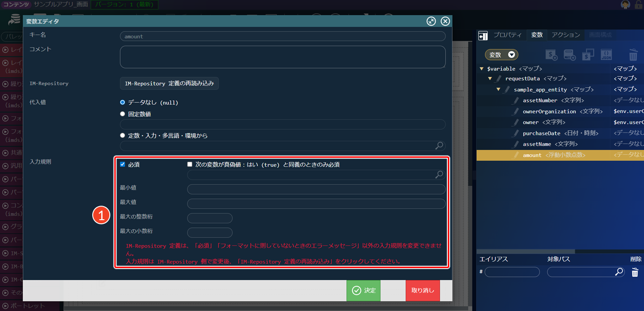The width and height of the screenshot is (644, 311).
Task: Click search icon in 定数・入力・多言語・環境から field
Action: (439, 146)
